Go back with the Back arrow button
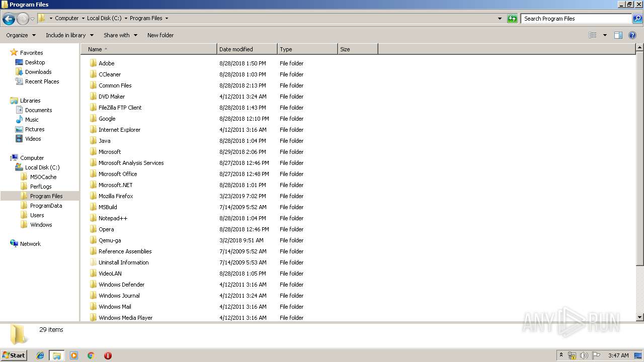Viewport: 644px width, 362px height. coord(8,19)
